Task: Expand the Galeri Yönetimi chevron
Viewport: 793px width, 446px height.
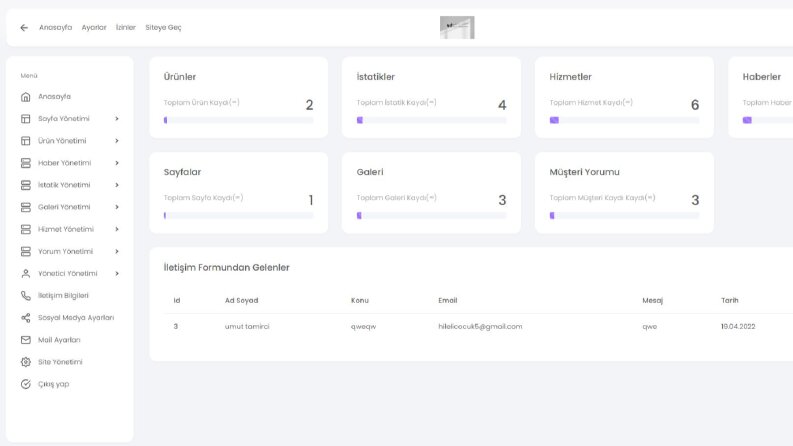Action: click(x=117, y=207)
